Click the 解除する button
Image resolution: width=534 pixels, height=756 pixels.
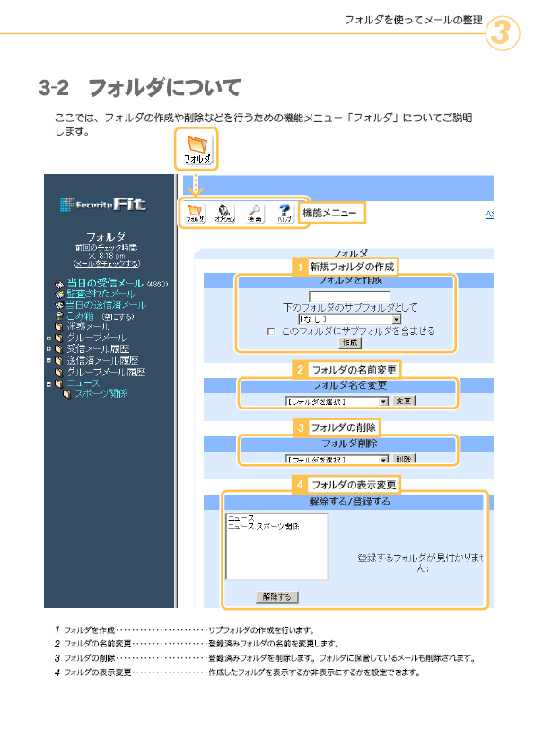276,597
